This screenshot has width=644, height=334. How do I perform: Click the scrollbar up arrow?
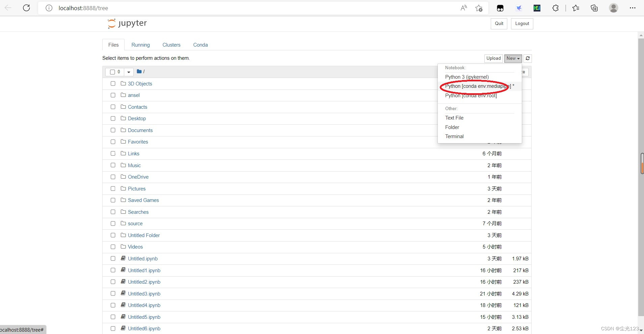[x=641, y=35]
